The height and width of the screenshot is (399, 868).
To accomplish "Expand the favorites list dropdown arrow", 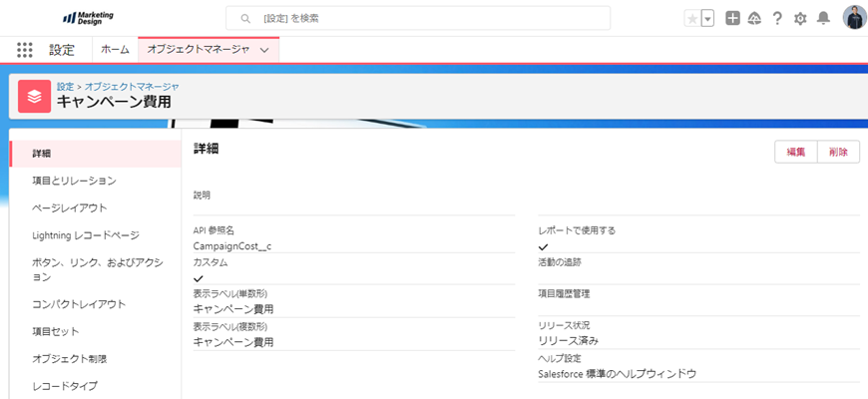I will click(707, 19).
